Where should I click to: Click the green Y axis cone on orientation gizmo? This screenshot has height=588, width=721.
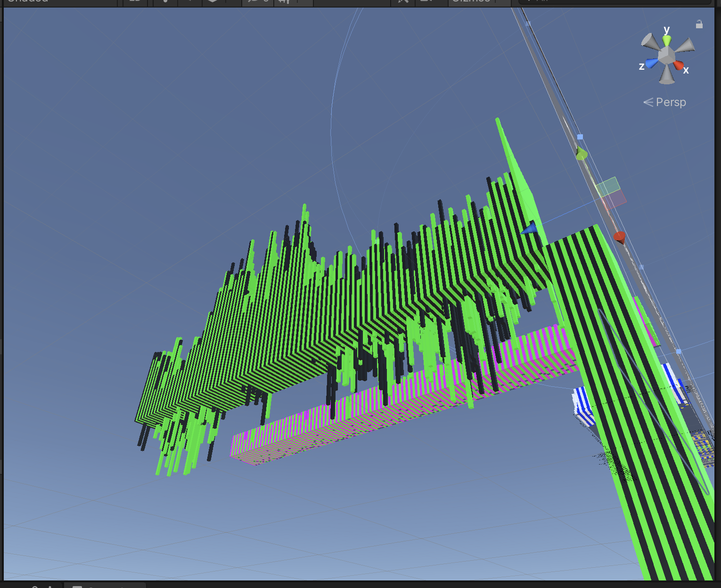click(x=666, y=41)
